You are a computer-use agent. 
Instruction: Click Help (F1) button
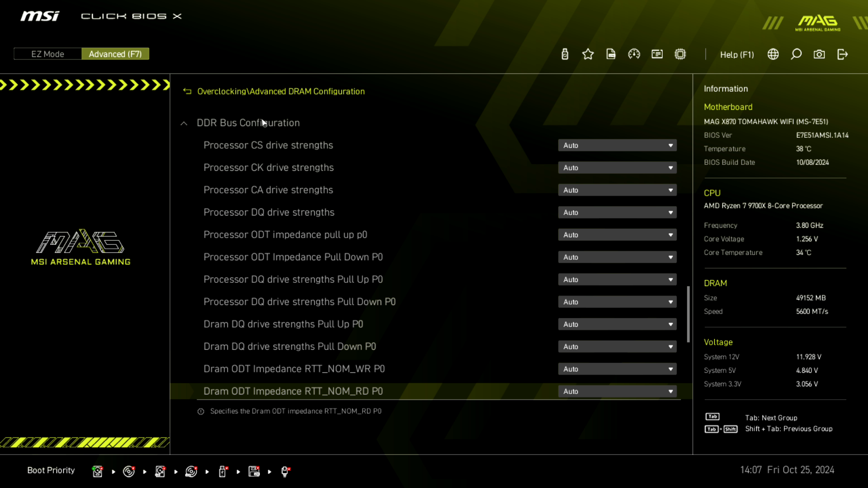click(737, 54)
